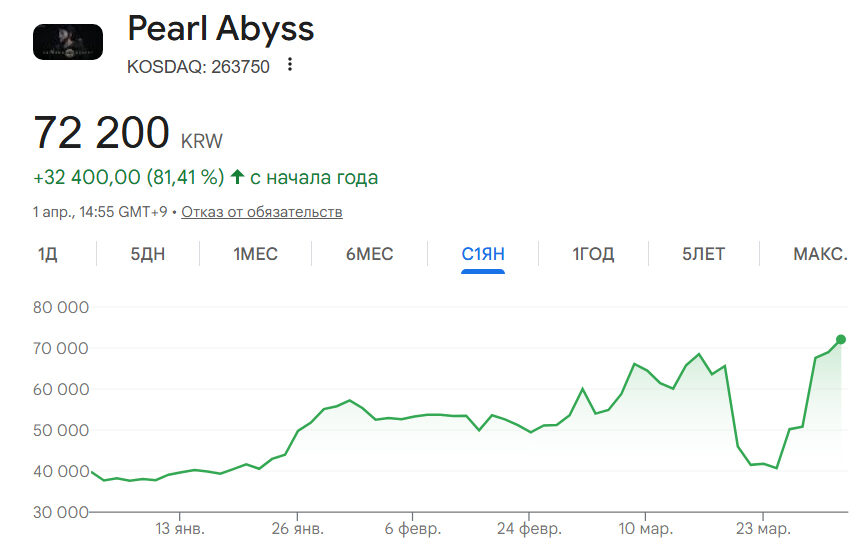Viewport: 861px width, 548px height.
Task: Click the Pearl Abyss logo thumbnail
Action: tap(68, 42)
